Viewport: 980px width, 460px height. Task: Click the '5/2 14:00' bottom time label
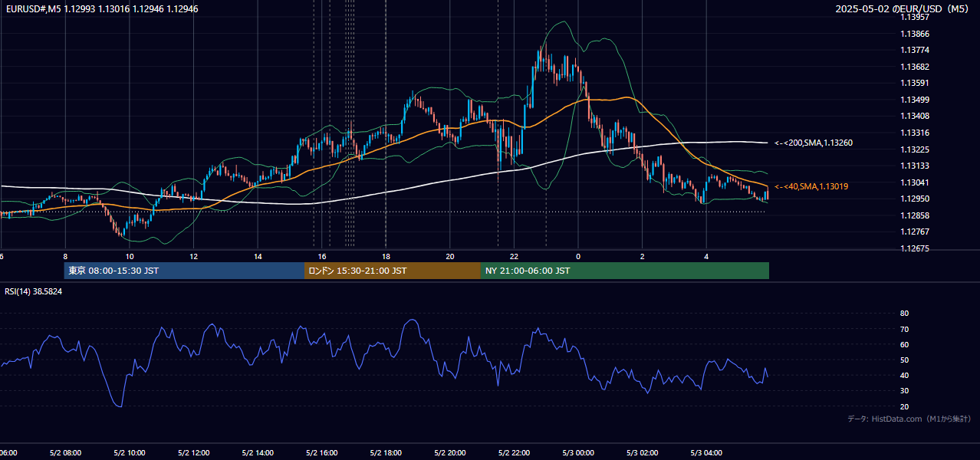(257, 453)
